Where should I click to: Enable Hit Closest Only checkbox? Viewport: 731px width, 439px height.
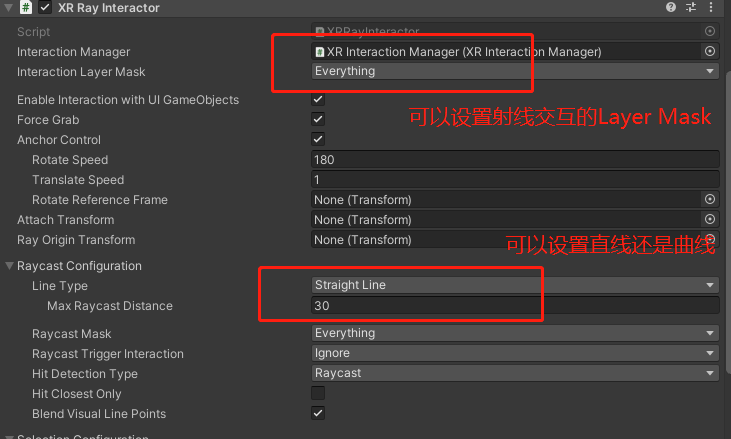318,393
